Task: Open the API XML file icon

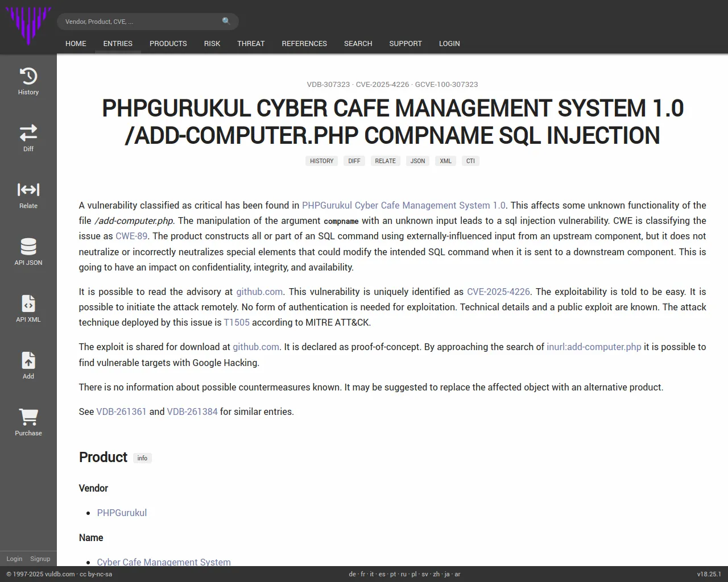Action: (x=28, y=304)
